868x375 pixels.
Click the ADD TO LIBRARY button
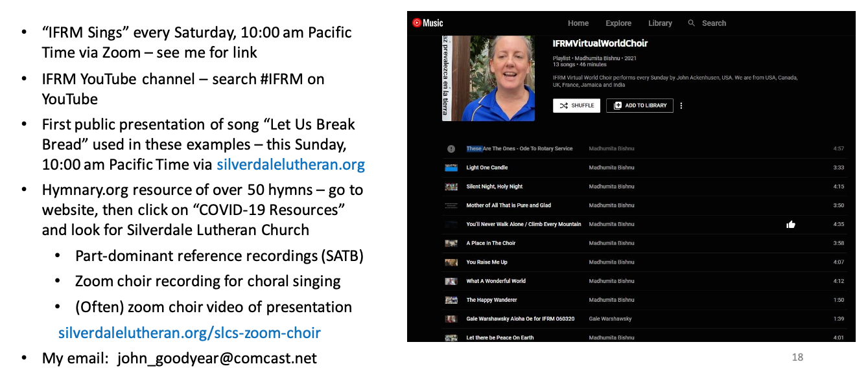[x=640, y=106]
